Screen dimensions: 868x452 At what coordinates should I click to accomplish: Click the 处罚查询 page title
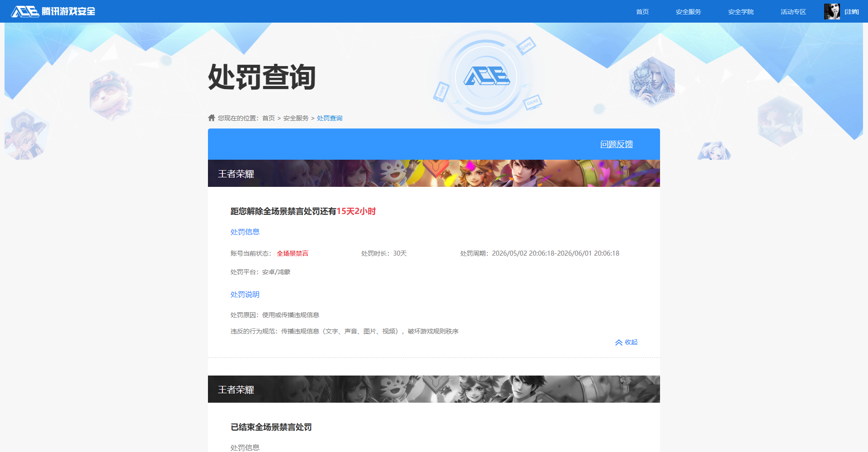click(262, 77)
